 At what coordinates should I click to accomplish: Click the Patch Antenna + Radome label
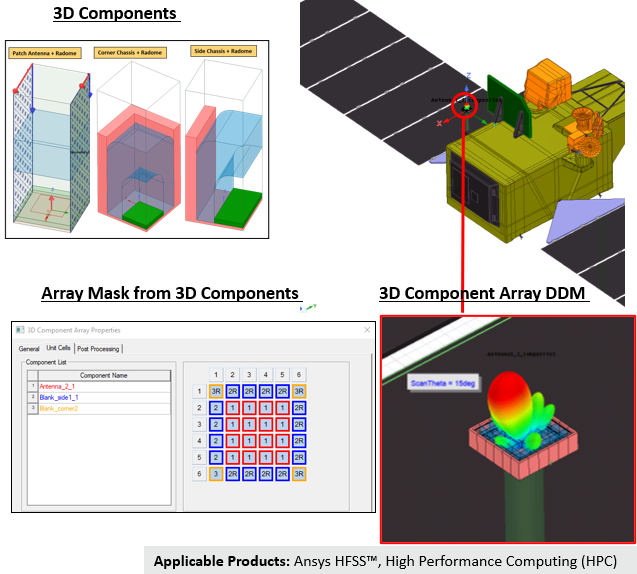[x=45, y=53]
